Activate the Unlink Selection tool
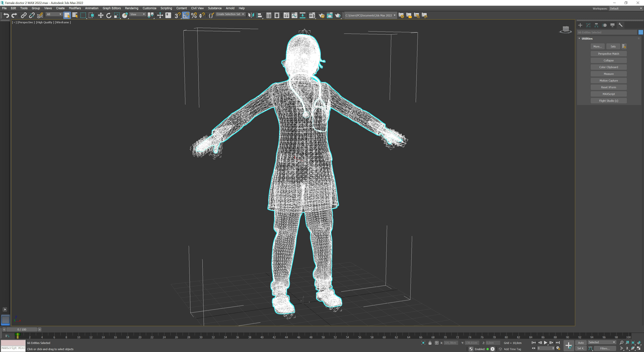 [x=32, y=15]
